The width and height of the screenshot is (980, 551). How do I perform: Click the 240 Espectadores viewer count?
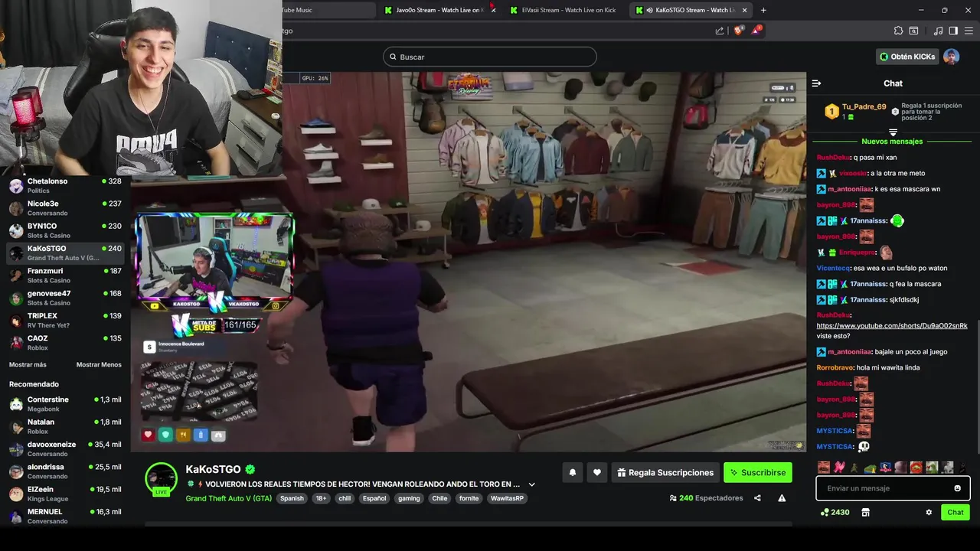(x=706, y=498)
